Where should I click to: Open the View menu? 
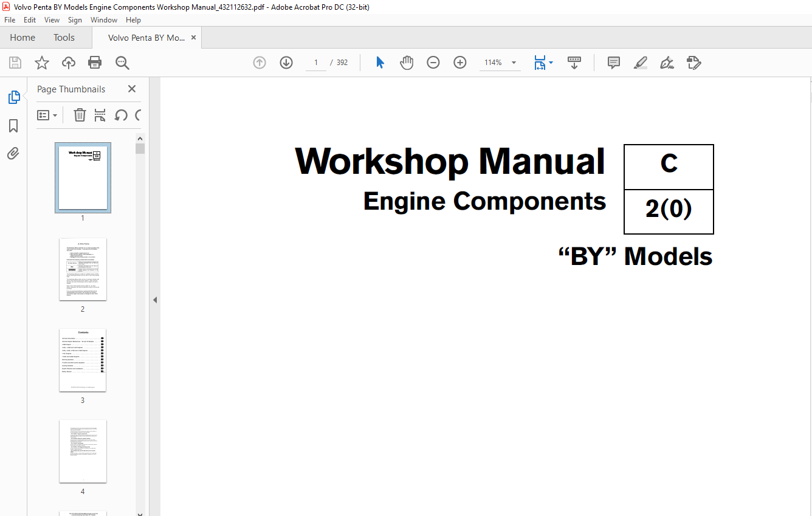pyautogui.click(x=52, y=20)
